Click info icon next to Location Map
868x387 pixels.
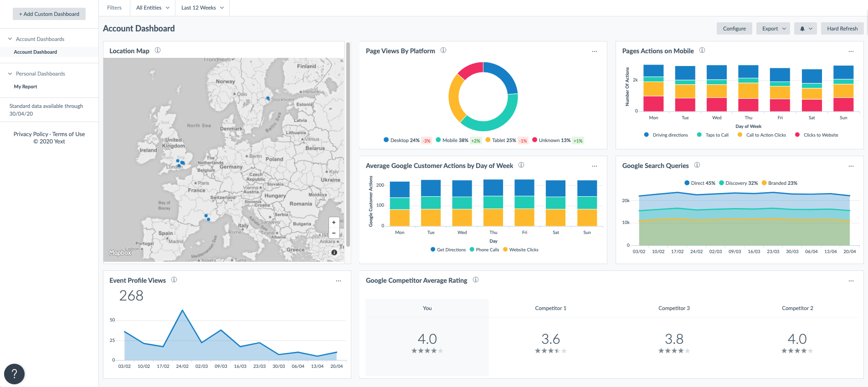pos(158,51)
